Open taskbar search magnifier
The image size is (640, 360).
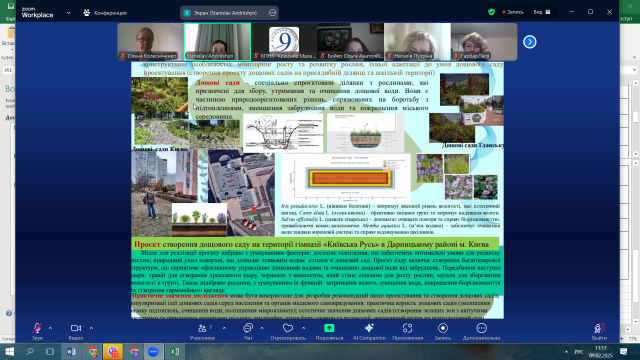tap(30, 351)
